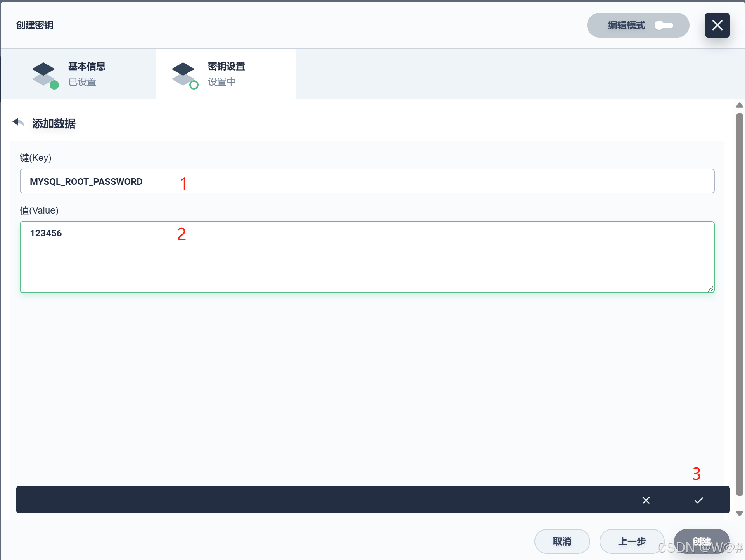Close the 创建密钥 dialog

tap(717, 25)
